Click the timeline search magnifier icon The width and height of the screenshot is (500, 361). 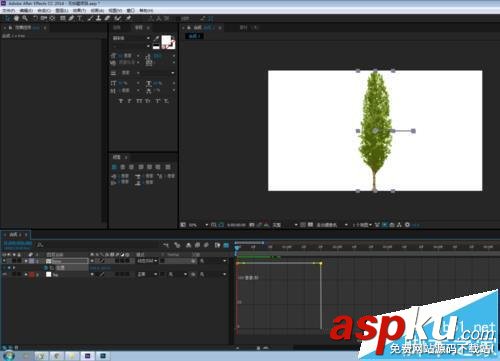(x=40, y=245)
